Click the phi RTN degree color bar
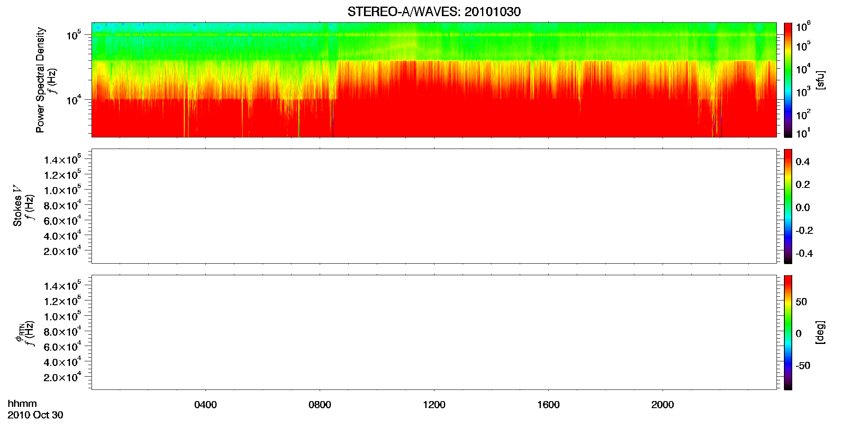This screenshot has width=868, height=447. 788,332
